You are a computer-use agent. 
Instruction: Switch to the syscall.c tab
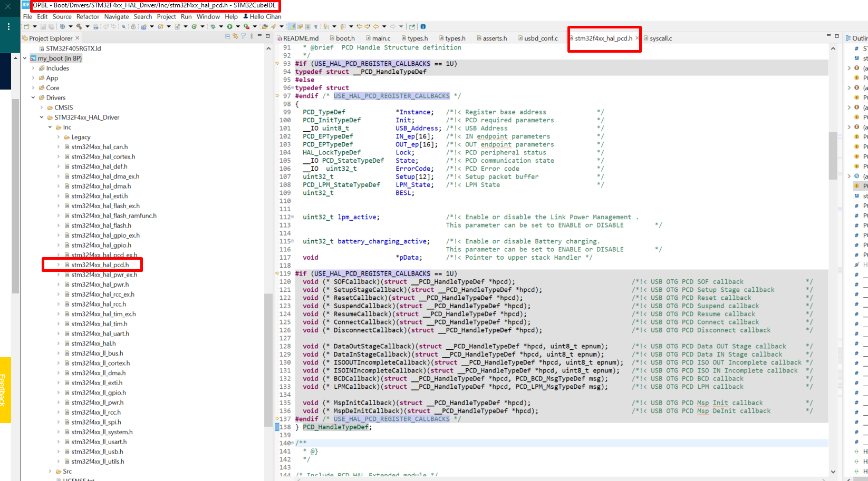[x=658, y=38]
